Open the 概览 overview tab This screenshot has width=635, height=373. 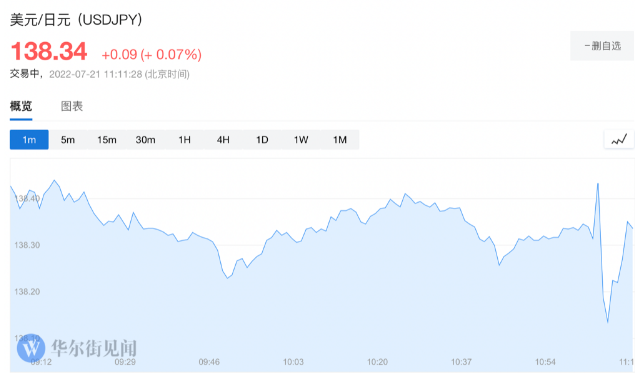21,106
